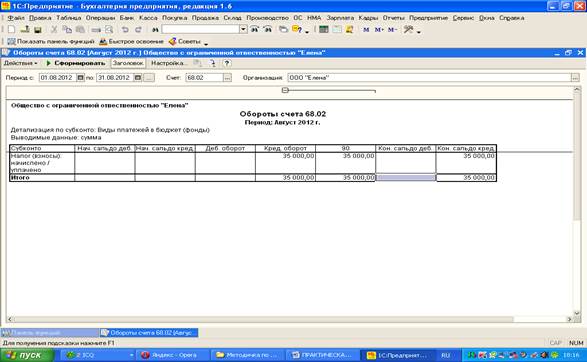
Task: Click the toolbar search input field
Action: tap(200, 29)
